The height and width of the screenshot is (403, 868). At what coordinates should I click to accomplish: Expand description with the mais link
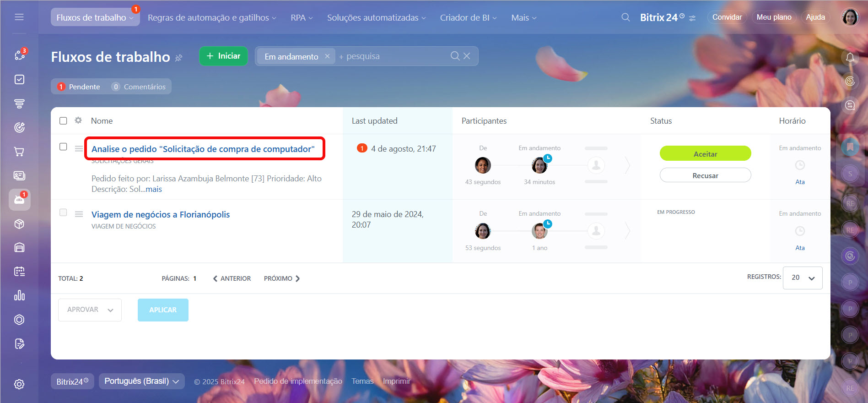point(154,189)
